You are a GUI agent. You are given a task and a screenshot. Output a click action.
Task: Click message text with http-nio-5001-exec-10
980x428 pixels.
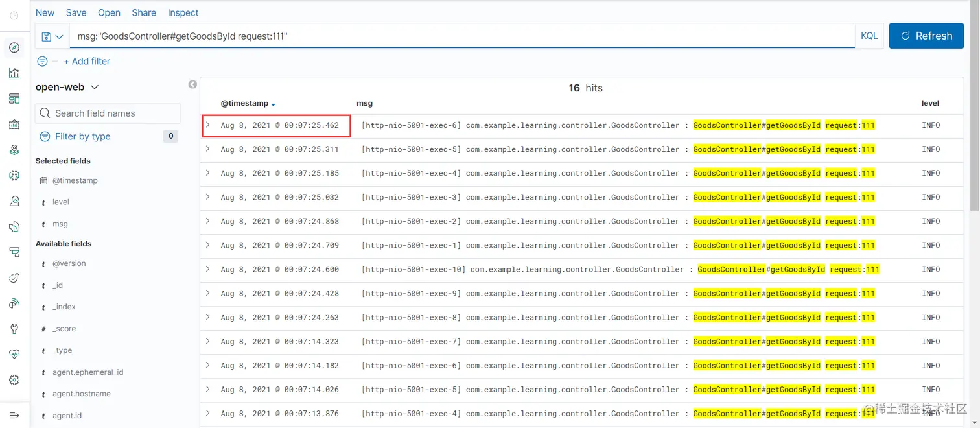pos(620,269)
